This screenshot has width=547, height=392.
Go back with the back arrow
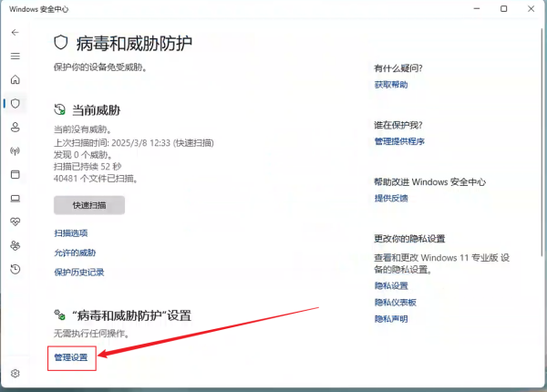15,33
